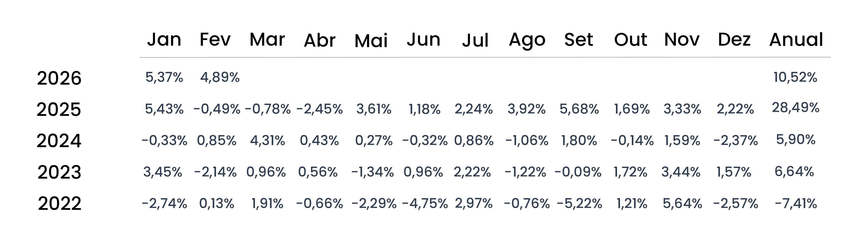The image size is (868, 250).
Task: Select the 2024 row label
Action: coord(59,141)
